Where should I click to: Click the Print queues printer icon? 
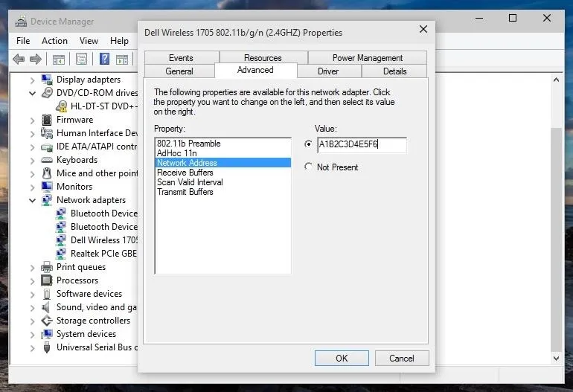(47, 267)
